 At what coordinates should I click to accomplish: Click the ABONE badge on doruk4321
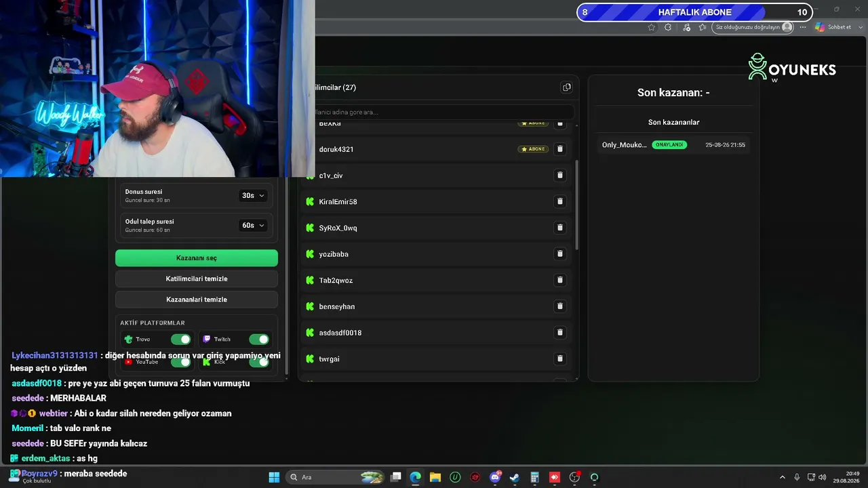[533, 149]
